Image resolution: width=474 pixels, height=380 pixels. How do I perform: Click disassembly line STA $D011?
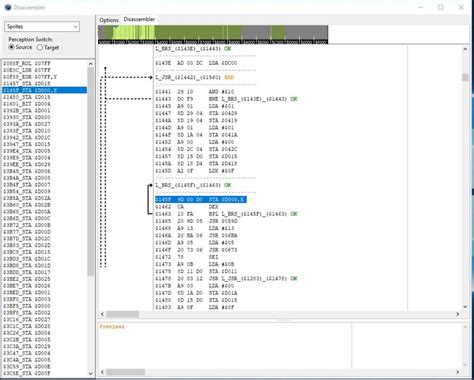(x=196, y=271)
